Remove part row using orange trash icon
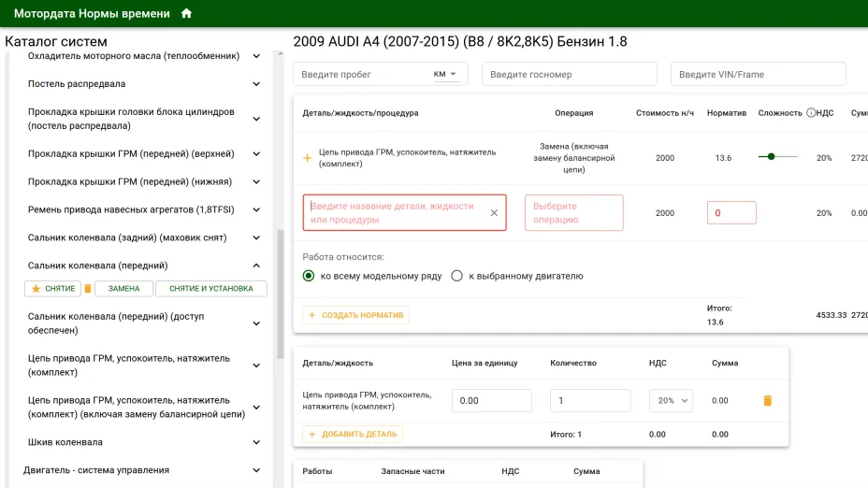This screenshot has width=868, height=488. (767, 400)
